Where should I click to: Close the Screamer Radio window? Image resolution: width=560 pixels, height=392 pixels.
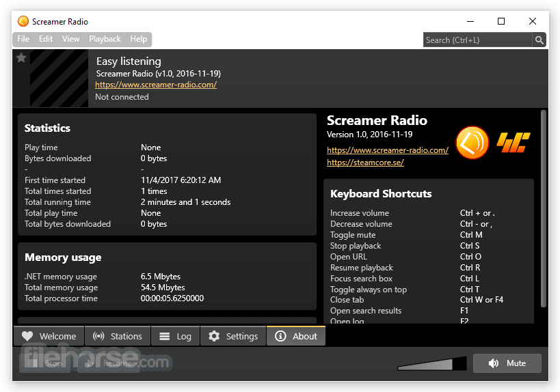point(533,21)
